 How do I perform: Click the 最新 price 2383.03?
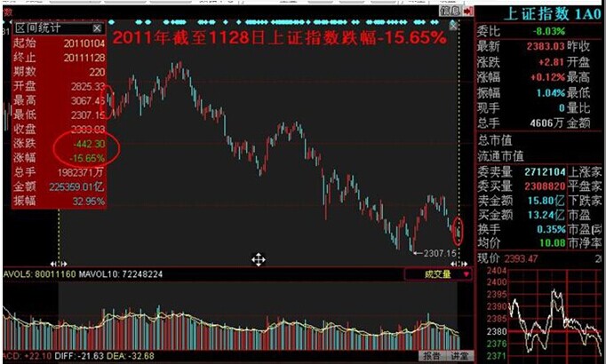[x=546, y=46]
